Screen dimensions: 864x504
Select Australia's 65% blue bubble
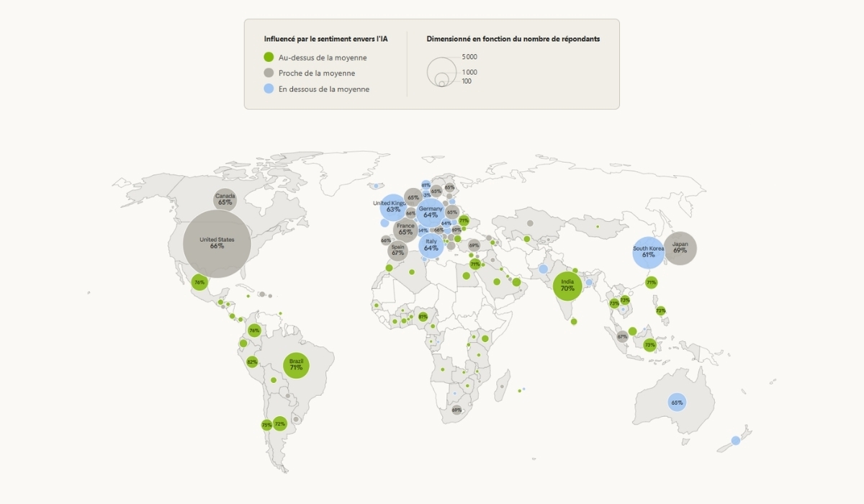click(676, 402)
